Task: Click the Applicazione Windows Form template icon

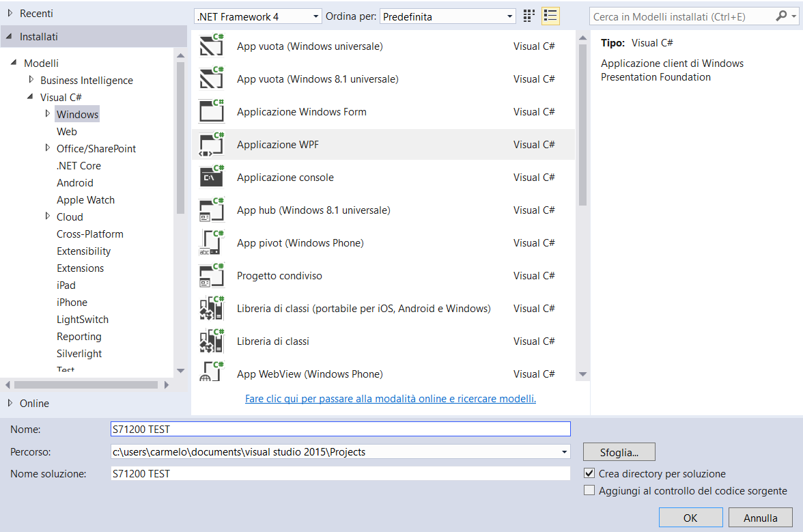Action: click(212, 111)
